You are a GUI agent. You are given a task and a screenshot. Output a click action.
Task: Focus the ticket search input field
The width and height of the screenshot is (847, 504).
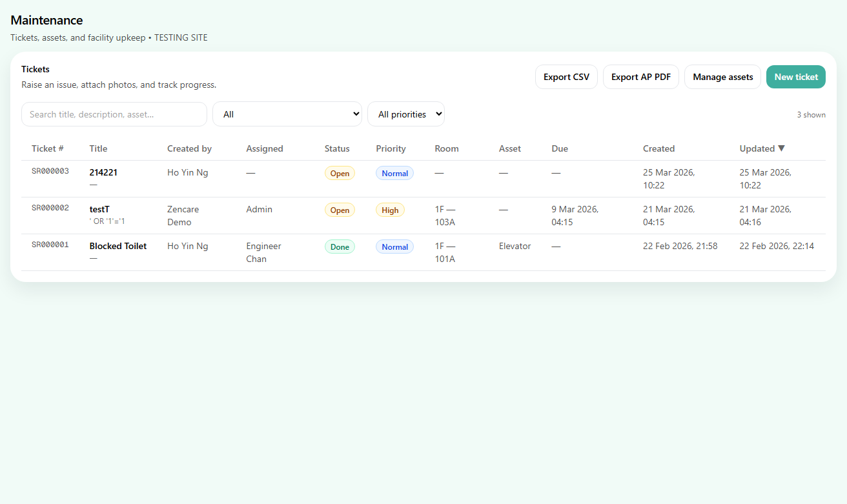[x=114, y=114]
